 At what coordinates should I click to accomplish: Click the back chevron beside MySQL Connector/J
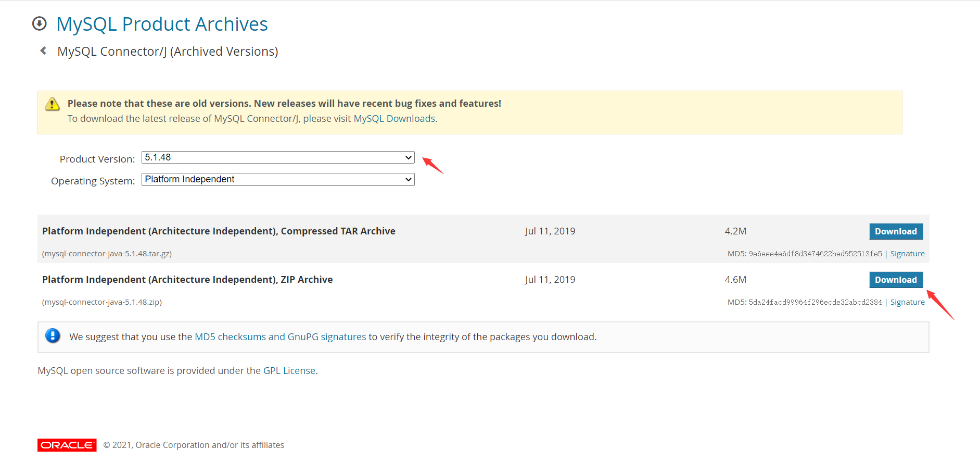tap(43, 51)
